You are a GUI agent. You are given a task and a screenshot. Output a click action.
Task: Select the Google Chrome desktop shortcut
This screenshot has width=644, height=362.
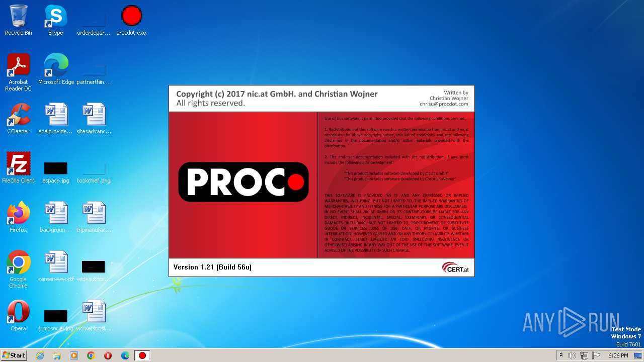pyautogui.click(x=18, y=269)
